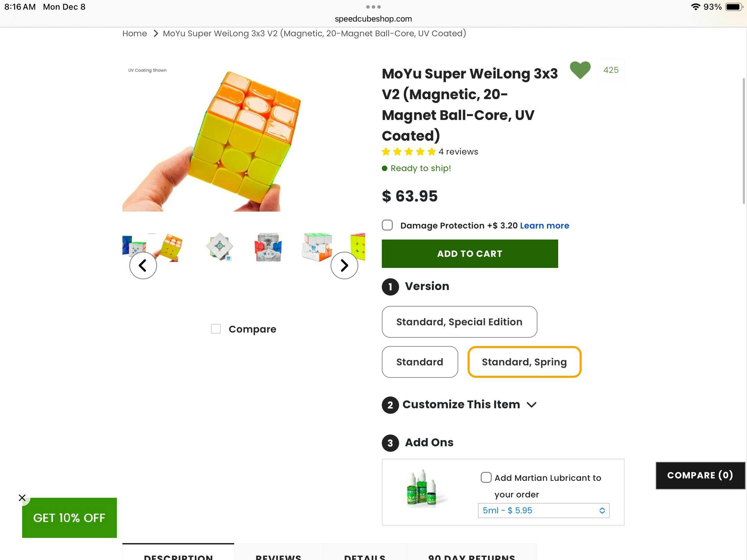Click the green wishlist heart icon

(x=580, y=70)
